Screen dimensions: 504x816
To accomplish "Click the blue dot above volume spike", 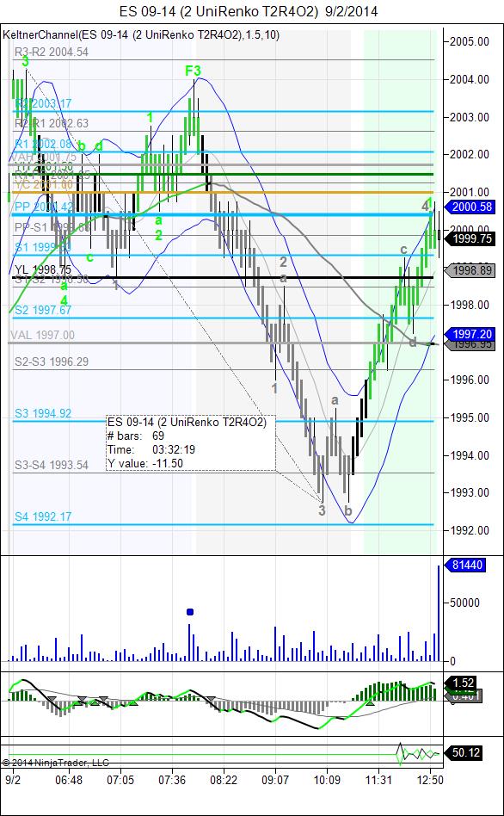I will pos(190,611).
